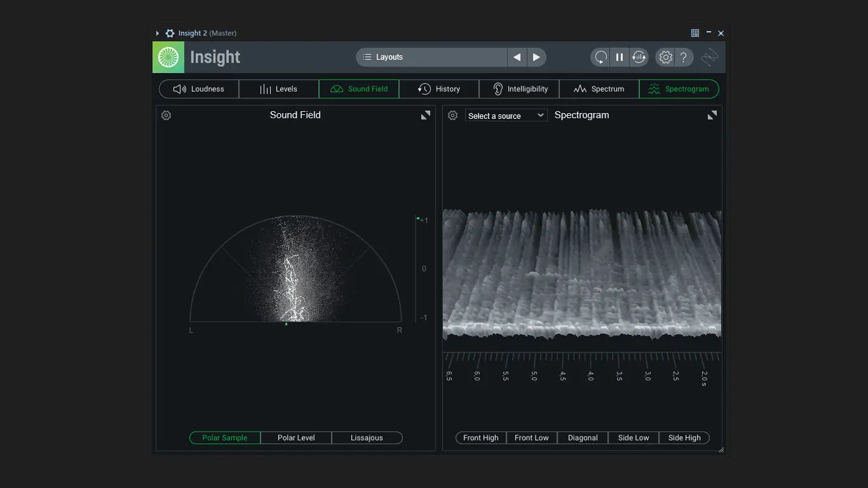Image resolution: width=868 pixels, height=488 pixels.
Task: Open the Select a source dropdown
Action: [506, 116]
